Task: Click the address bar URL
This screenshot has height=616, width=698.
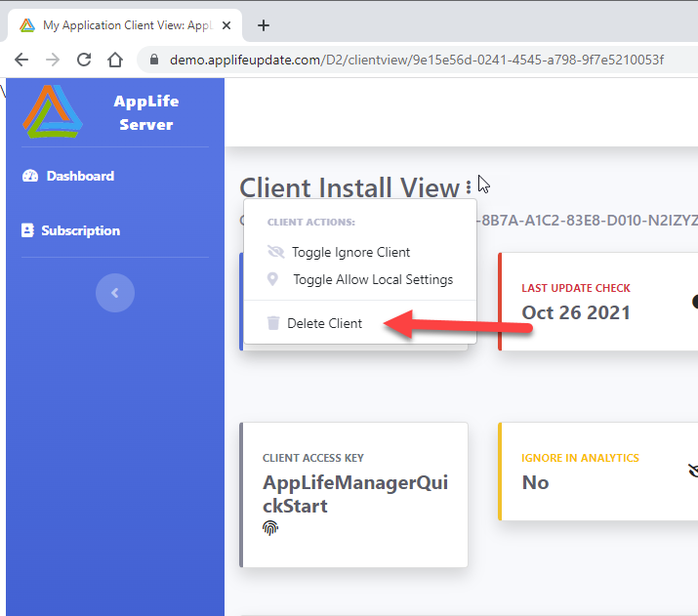Action: point(417,60)
